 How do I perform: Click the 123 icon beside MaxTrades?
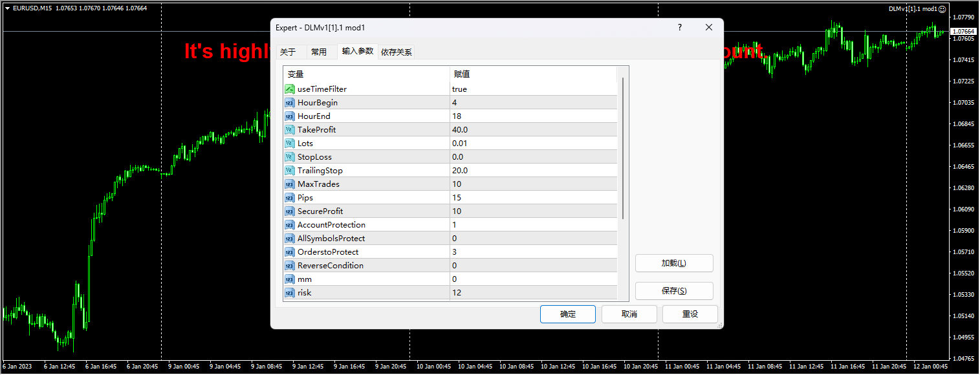tap(289, 184)
